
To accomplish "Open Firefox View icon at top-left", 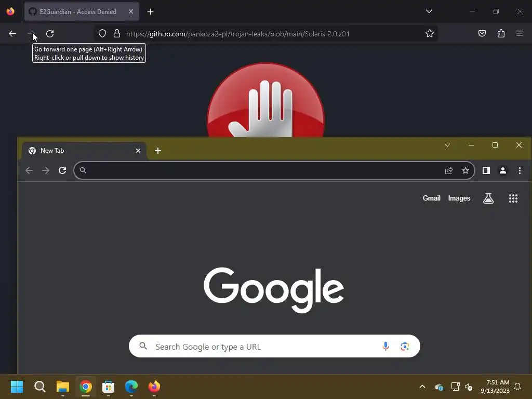I will pyautogui.click(x=10, y=11).
